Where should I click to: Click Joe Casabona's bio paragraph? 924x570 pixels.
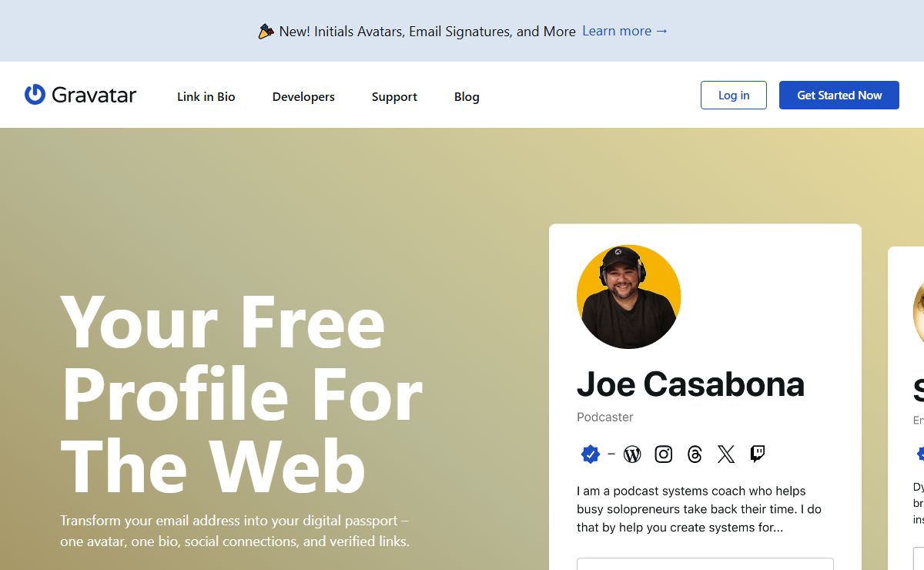699,509
